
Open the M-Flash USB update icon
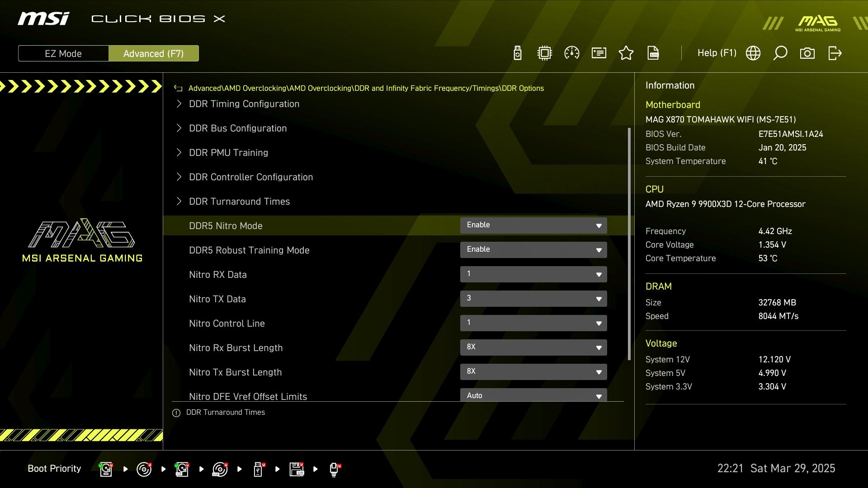[518, 53]
